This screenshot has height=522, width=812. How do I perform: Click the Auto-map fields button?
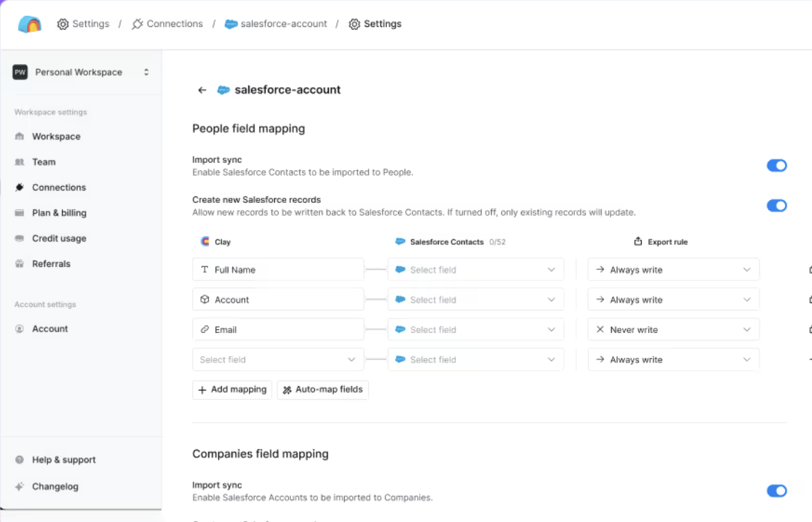(322, 390)
